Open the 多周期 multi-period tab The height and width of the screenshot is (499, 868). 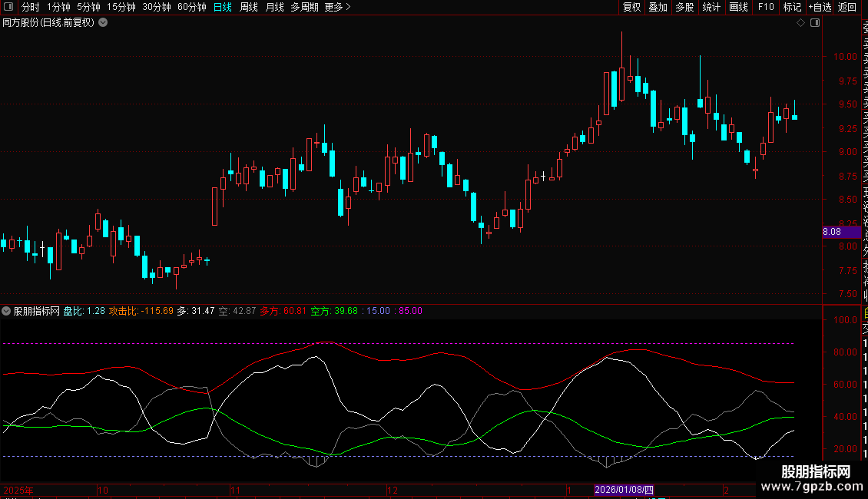[x=304, y=7]
